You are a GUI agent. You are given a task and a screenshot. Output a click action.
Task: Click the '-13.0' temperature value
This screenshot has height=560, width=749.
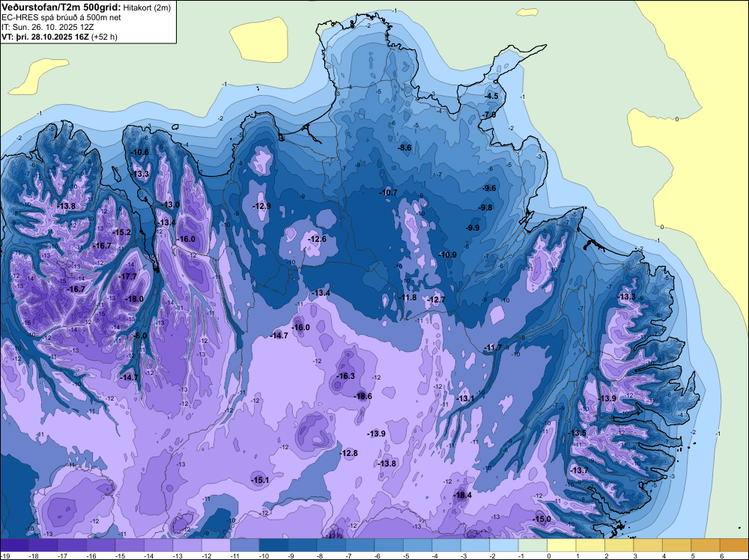tap(171, 204)
